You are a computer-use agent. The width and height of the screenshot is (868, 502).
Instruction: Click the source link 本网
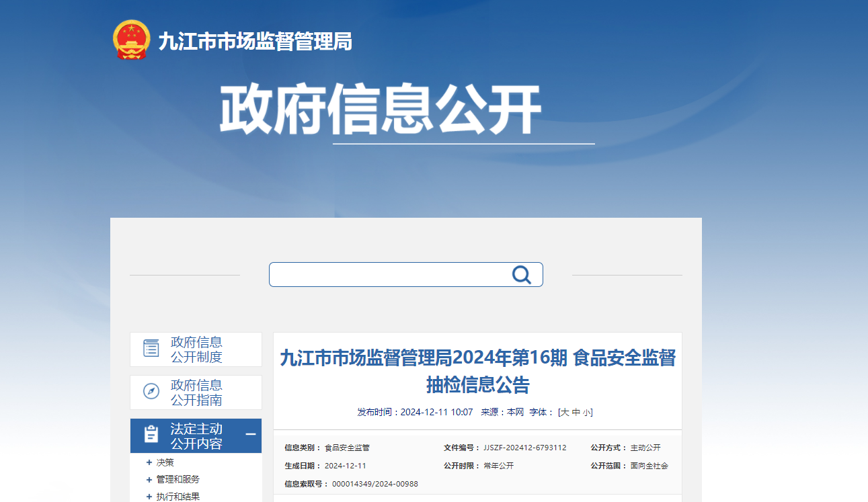[515, 412]
